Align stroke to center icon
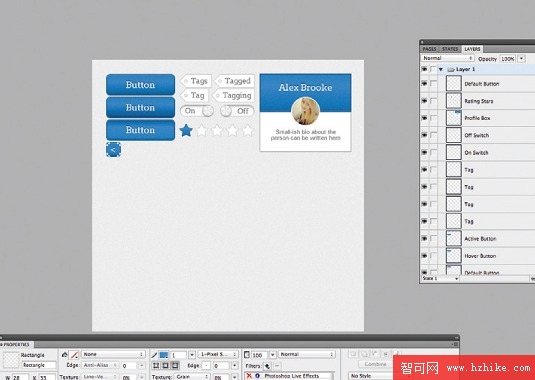This screenshot has width=535, height=380. tap(165, 366)
